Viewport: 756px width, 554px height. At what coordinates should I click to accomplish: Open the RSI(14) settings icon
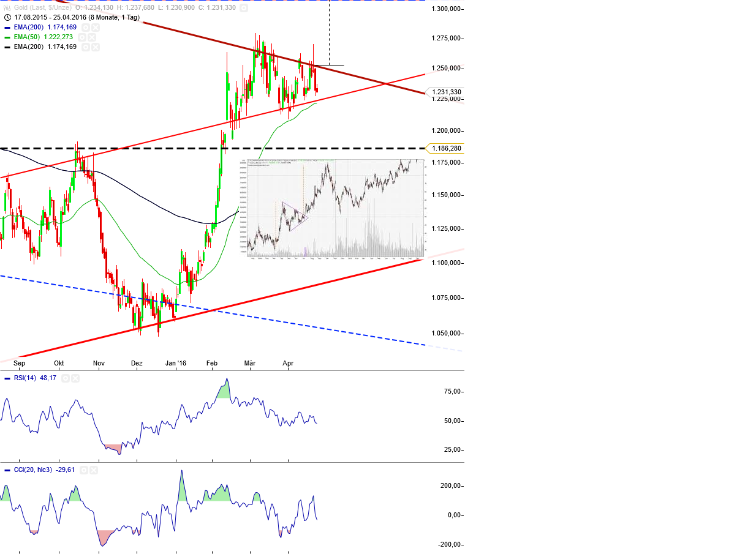pos(66,378)
